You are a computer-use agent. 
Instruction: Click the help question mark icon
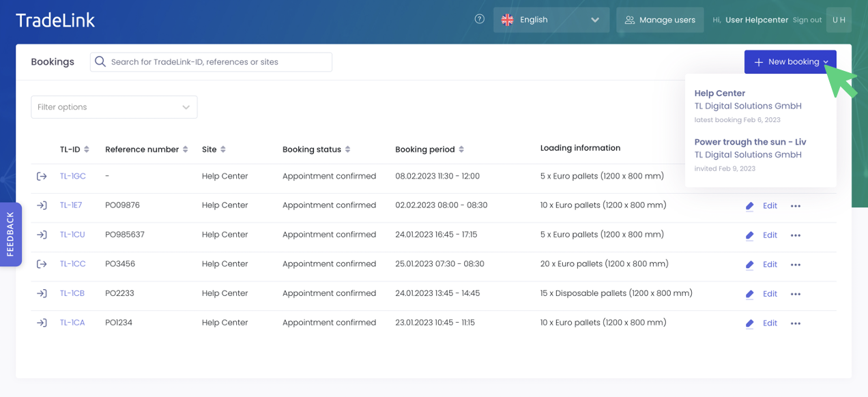480,20
